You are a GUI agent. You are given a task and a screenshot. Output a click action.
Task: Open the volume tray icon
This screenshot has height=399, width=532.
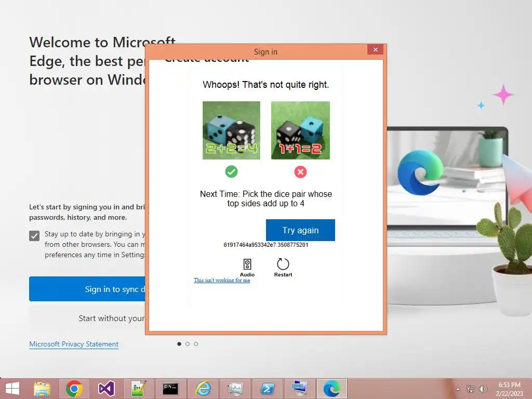point(483,389)
